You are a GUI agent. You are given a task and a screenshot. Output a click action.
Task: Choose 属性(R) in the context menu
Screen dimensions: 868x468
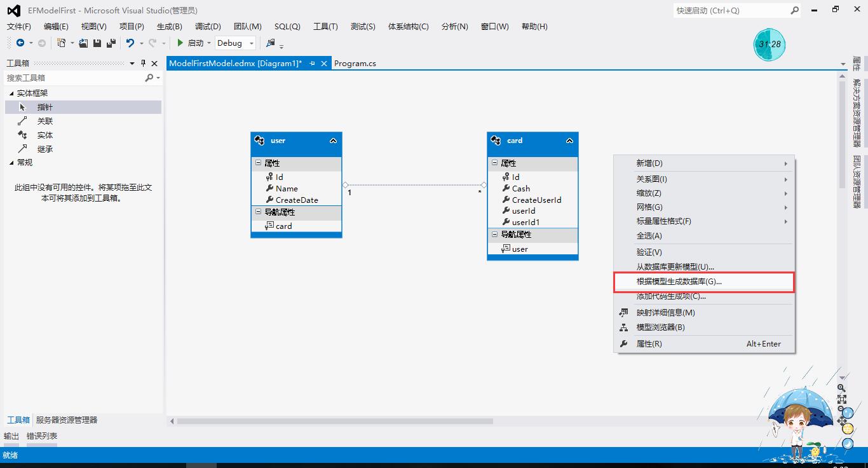tap(704, 344)
